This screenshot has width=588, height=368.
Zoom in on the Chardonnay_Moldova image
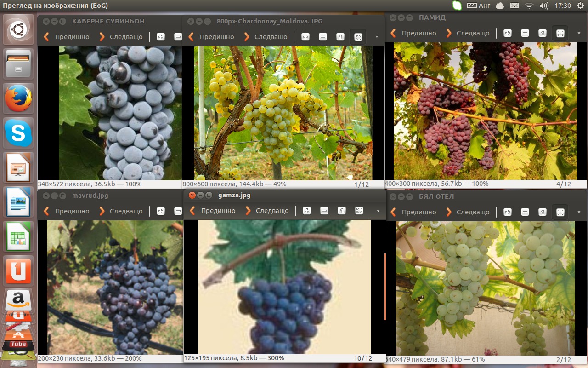[x=305, y=37]
